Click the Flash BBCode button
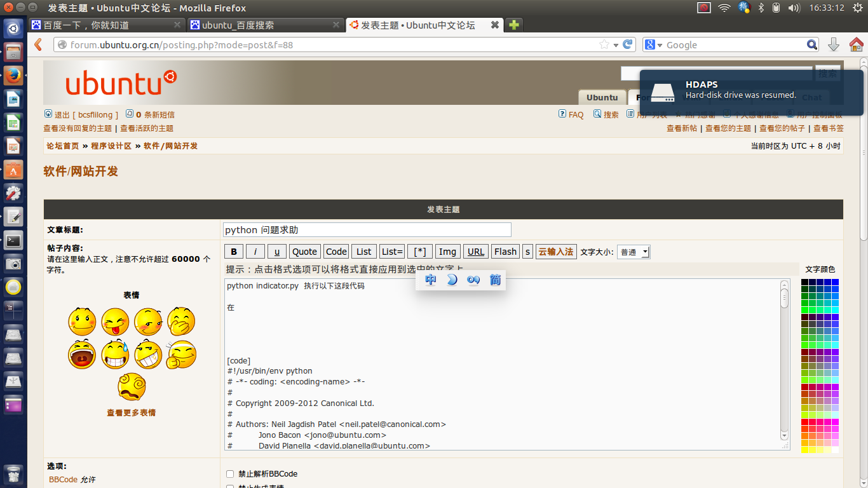The width and height of the screenshot is (868, 488). (505, 252)
